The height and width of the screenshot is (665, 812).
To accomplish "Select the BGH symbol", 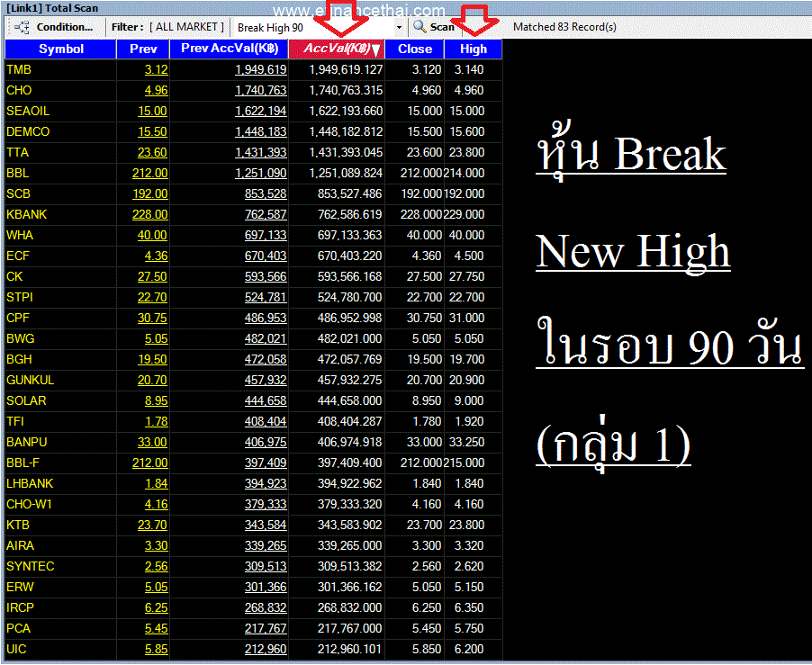I will click(19, 359).
